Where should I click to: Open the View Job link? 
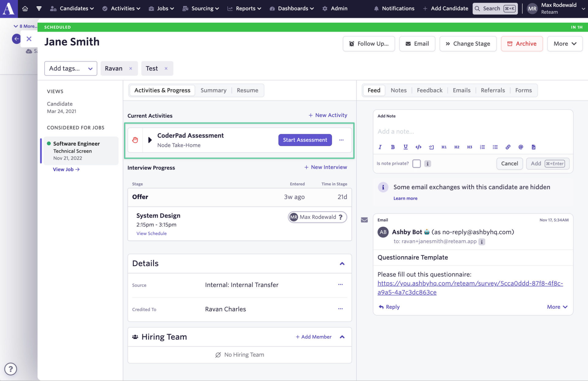point(66,169)
